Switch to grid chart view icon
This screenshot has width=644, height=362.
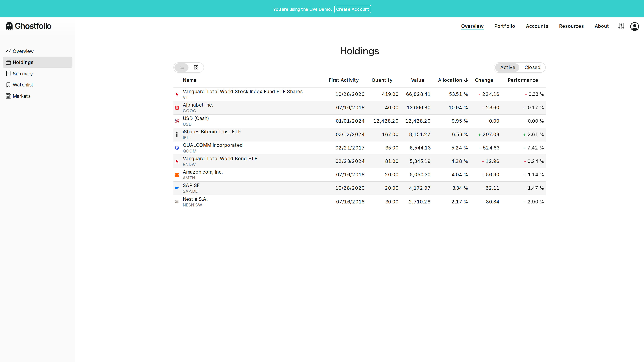[196, 67]
